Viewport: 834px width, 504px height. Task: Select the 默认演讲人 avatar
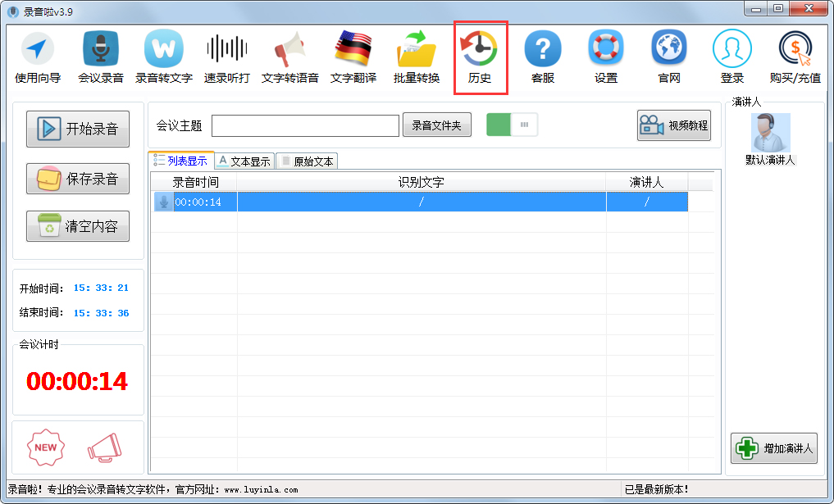click(770, 134)
